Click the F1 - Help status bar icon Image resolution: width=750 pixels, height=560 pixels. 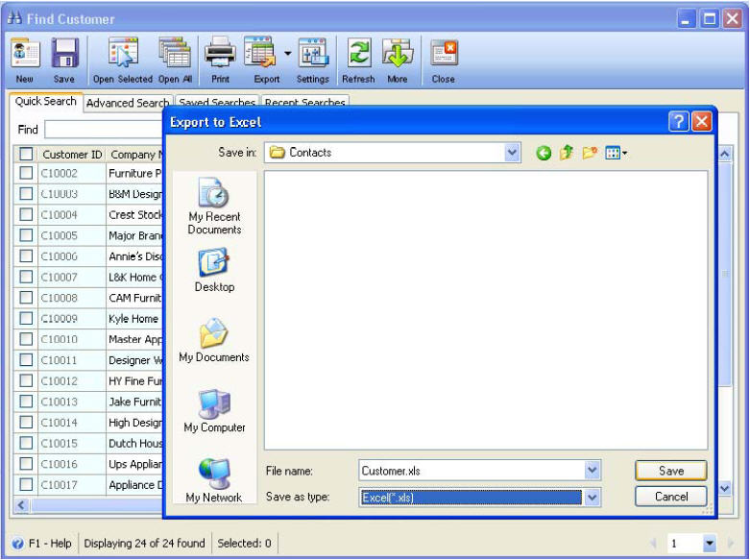17,544
